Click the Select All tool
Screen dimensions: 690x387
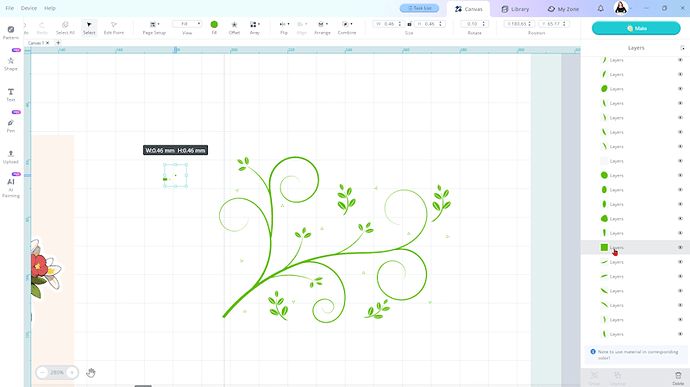pos(65,28)
